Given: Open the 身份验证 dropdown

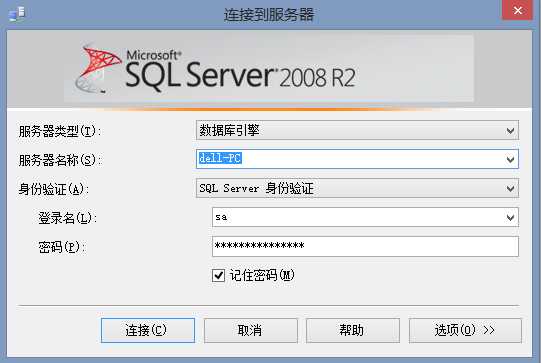Looking at the screenshot, I should (x=357, y=188).
